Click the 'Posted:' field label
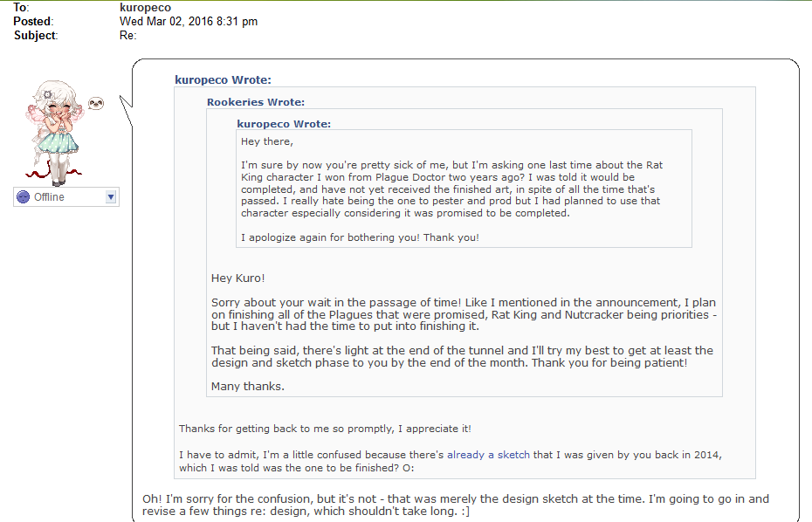Image resolution: width=812 pixels, height=522 pixels. [33, 21]
